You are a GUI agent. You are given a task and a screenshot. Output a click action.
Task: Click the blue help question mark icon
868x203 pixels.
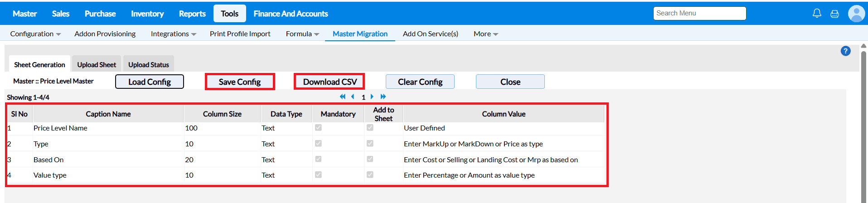[845, 51]
